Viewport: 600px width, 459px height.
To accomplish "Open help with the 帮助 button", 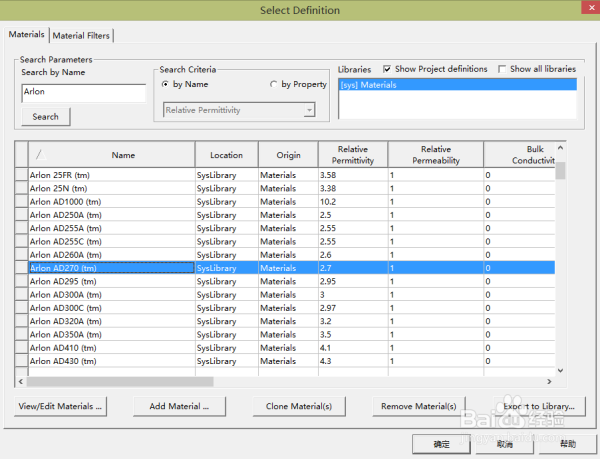I will pos(568,444).
